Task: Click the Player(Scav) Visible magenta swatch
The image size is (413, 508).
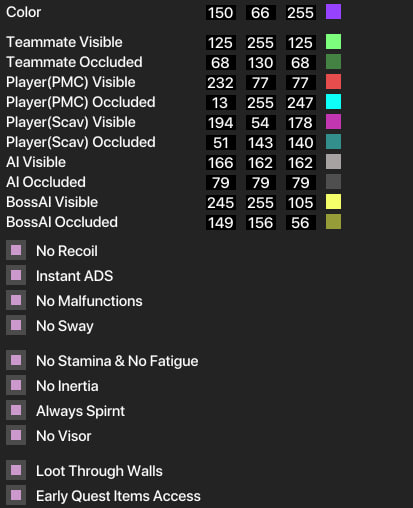Action: tap(333, 122)
